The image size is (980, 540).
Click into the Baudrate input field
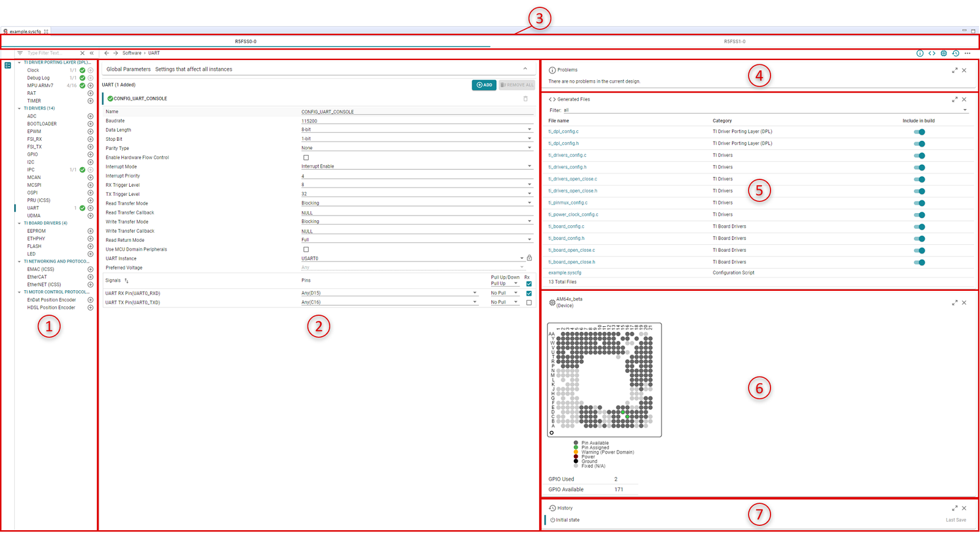pyautogui.click(x=417, y=121)
